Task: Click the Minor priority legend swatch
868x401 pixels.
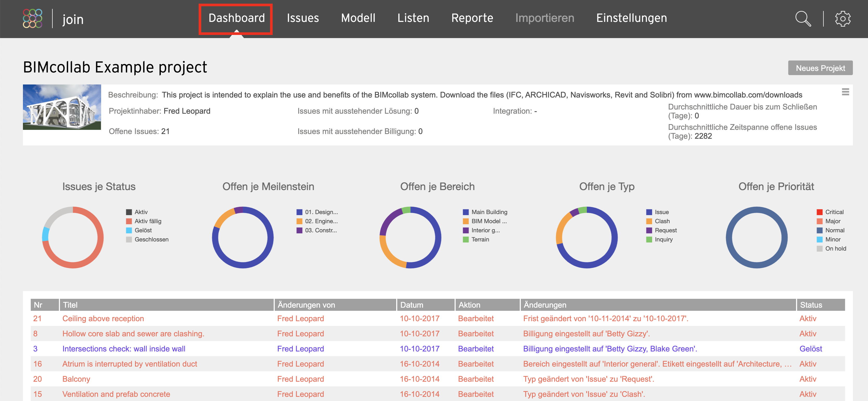Action: (820, 239)
